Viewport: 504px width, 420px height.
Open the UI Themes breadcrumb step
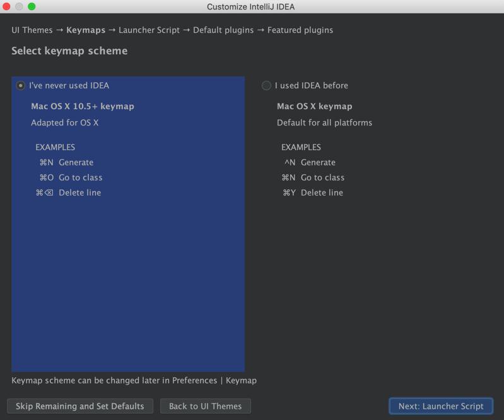point(32,30)
